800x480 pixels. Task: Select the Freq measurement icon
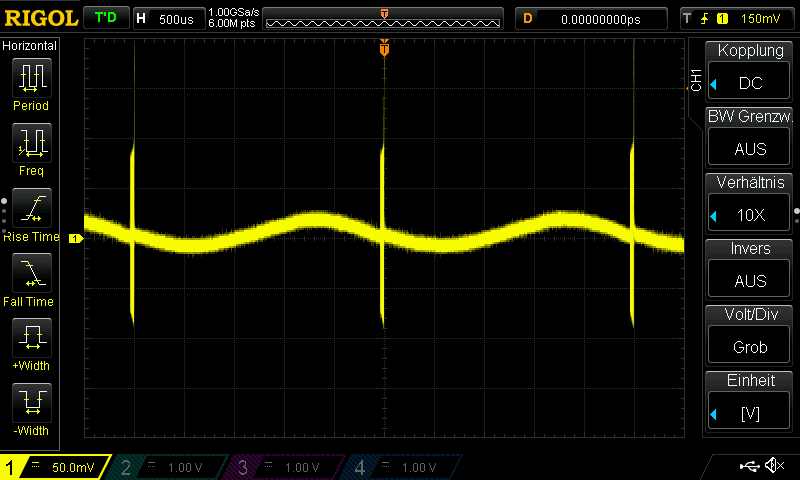pos(30,143)
